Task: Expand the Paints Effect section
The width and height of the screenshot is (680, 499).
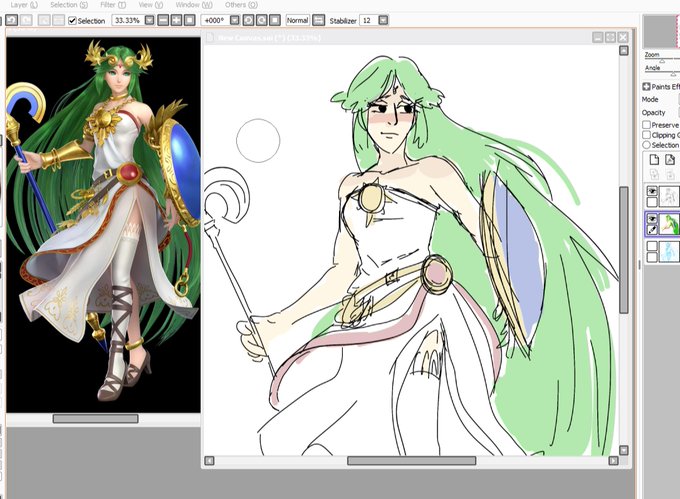Action: tap(646, 86)
